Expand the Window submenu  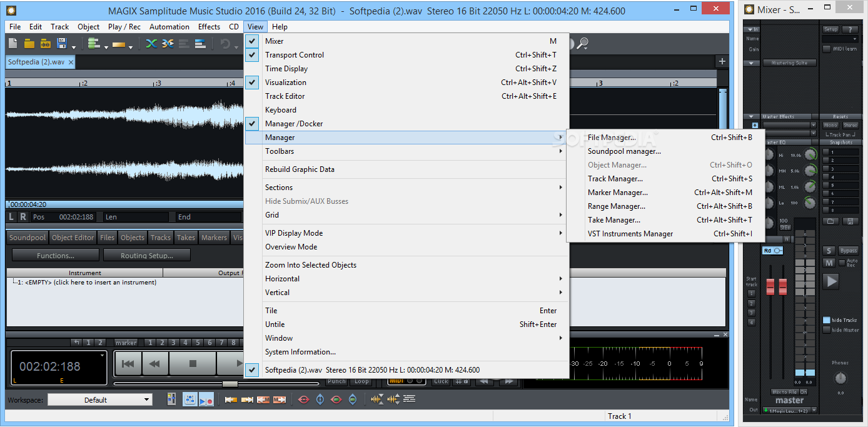tap(406, 338)
